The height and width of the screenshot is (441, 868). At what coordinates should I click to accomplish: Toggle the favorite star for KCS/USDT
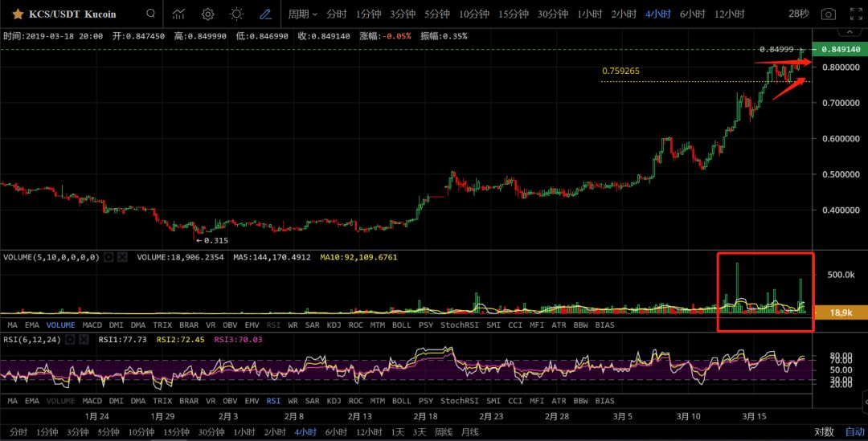18,14
